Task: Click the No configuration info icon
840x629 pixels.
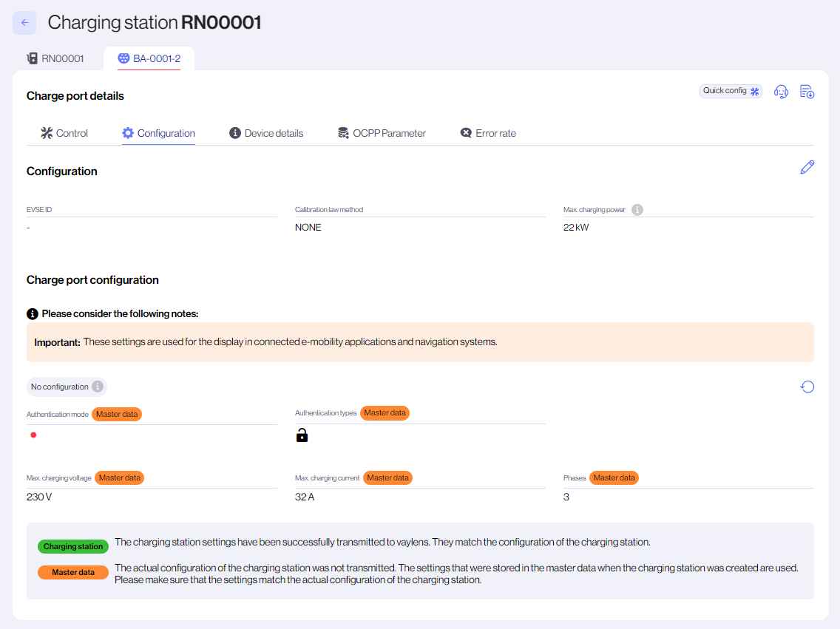Action: point(96,387)
